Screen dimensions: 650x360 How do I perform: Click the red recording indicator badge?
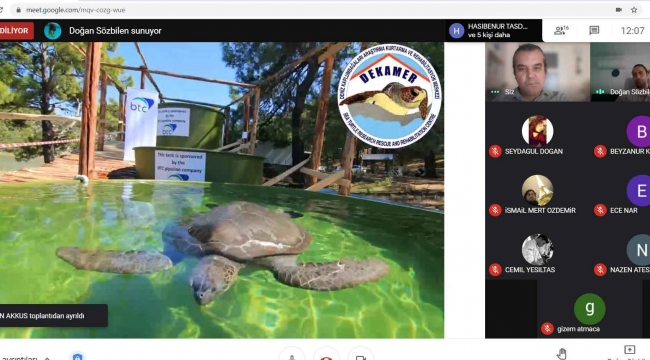[16, 31]
